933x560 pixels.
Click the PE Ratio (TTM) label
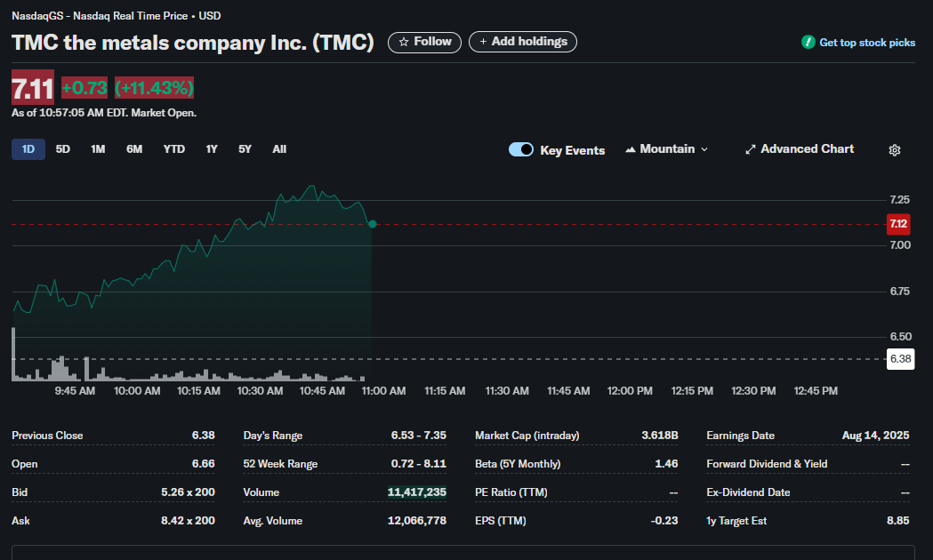511,492
